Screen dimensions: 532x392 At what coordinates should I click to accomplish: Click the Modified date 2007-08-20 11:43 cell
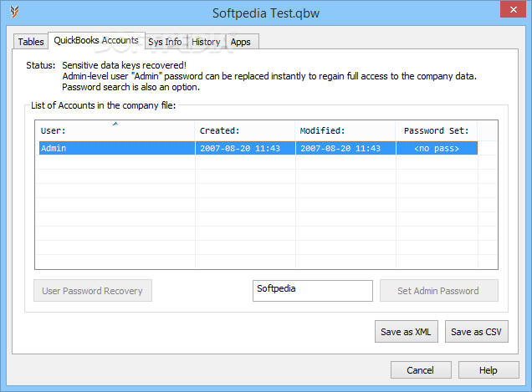[x=345, y=148]
